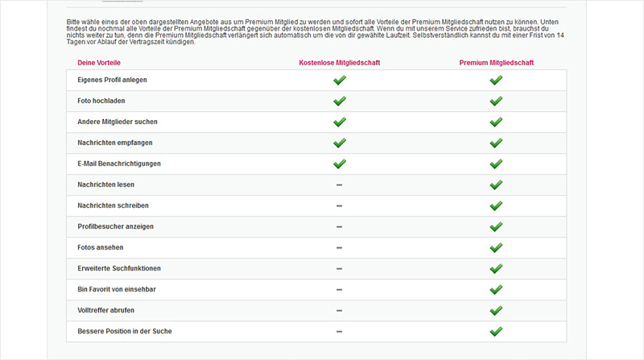This screenshot has height=360, width=644.
Task: Click the premium checkmark for Foto hochladen
Action: pos(496,101)
